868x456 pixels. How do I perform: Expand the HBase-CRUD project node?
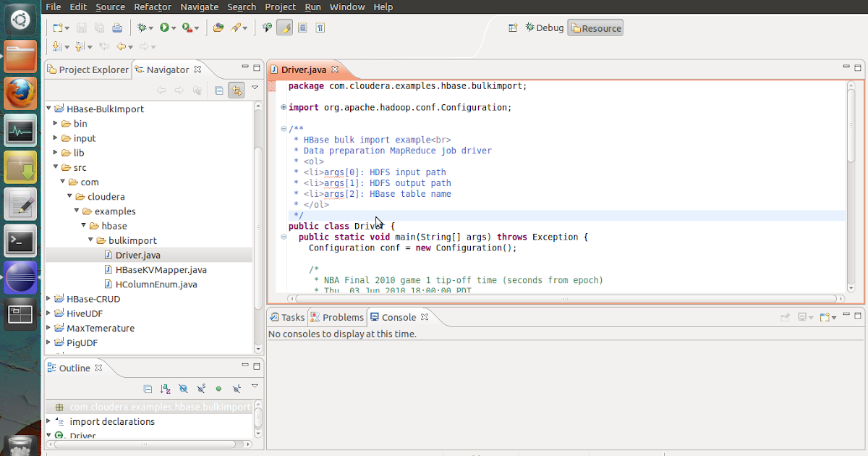click(49, 298)
